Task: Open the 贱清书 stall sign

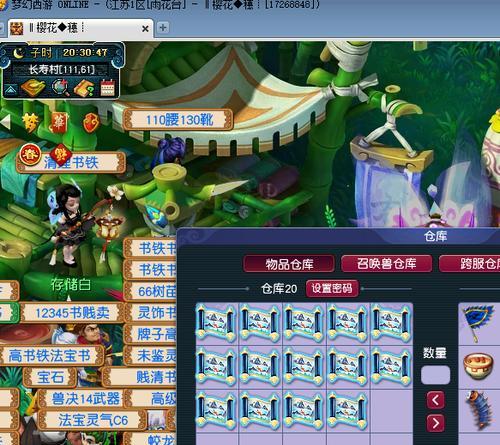Action: click(140, 377)
